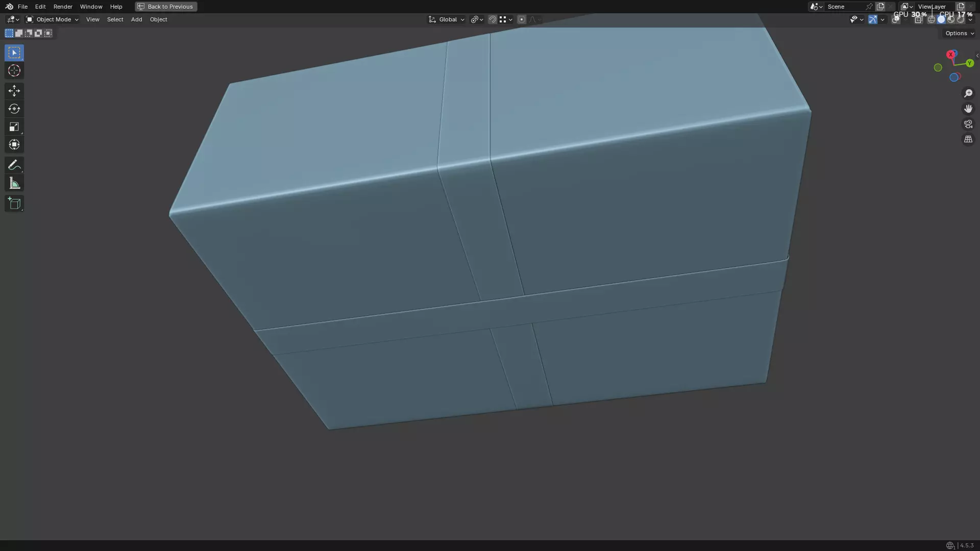The image size is (980, 551).
Task: Open the Add menu in viewport header
Action: (136, 19)
